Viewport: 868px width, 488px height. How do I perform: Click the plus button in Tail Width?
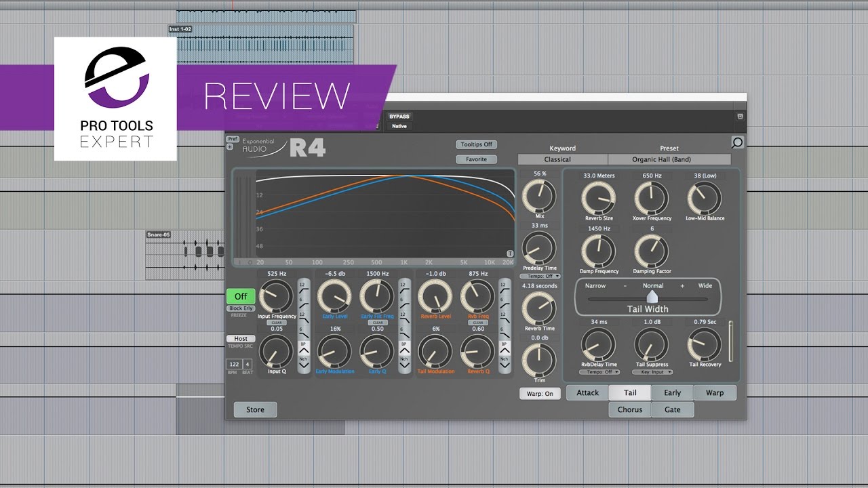[682, 286]
